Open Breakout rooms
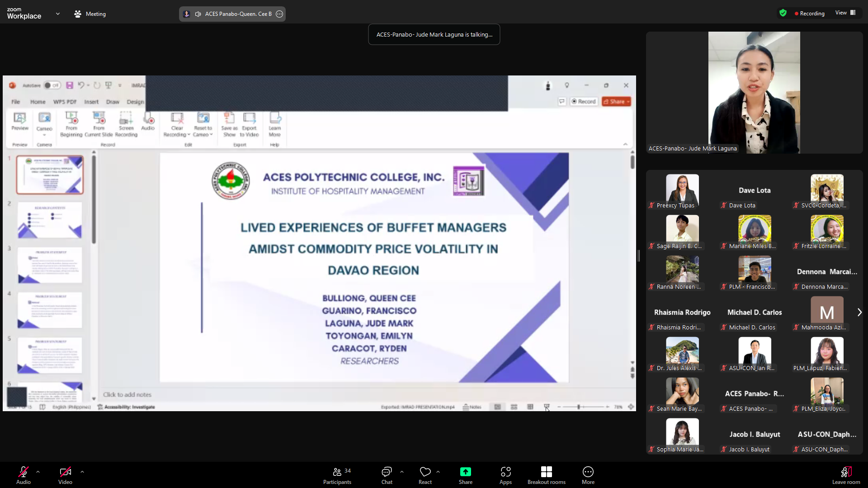 pos(546,472)
